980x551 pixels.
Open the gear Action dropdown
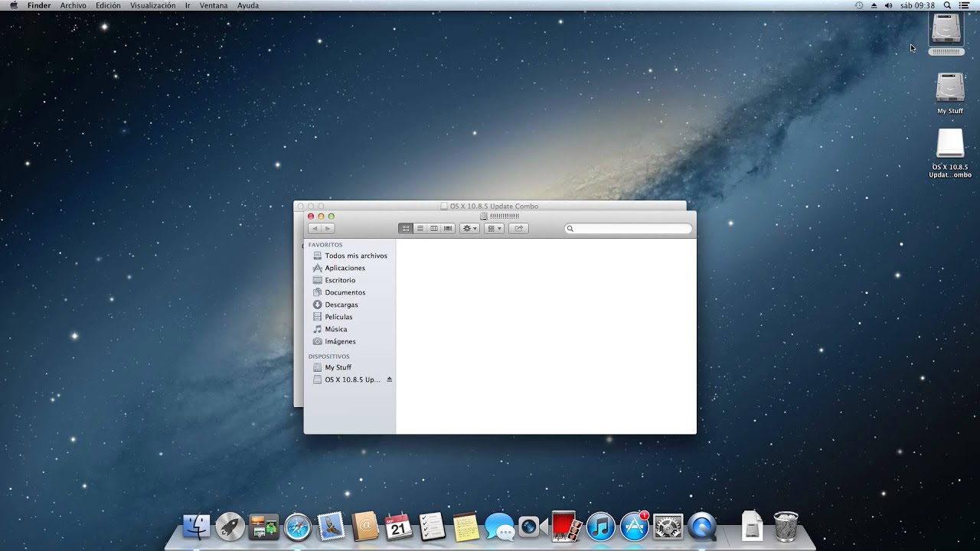469,228
